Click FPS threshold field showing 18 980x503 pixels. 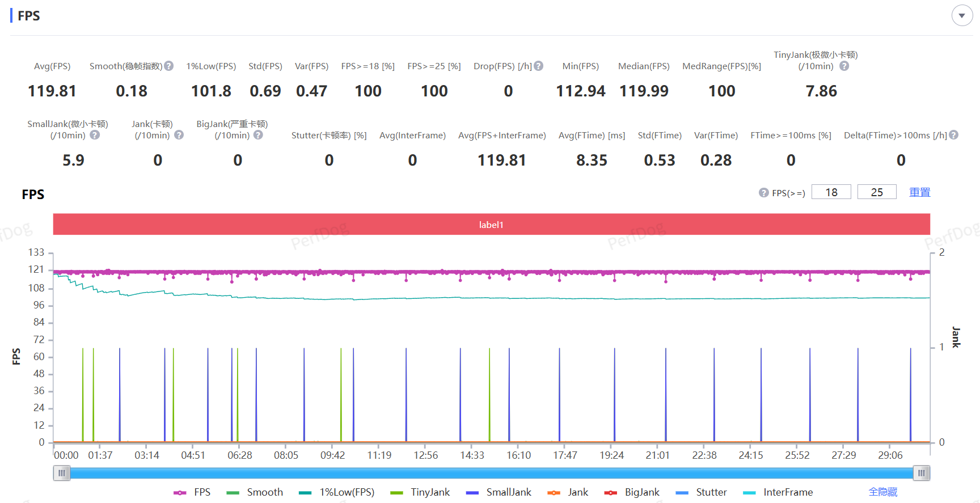pos(831,192)
